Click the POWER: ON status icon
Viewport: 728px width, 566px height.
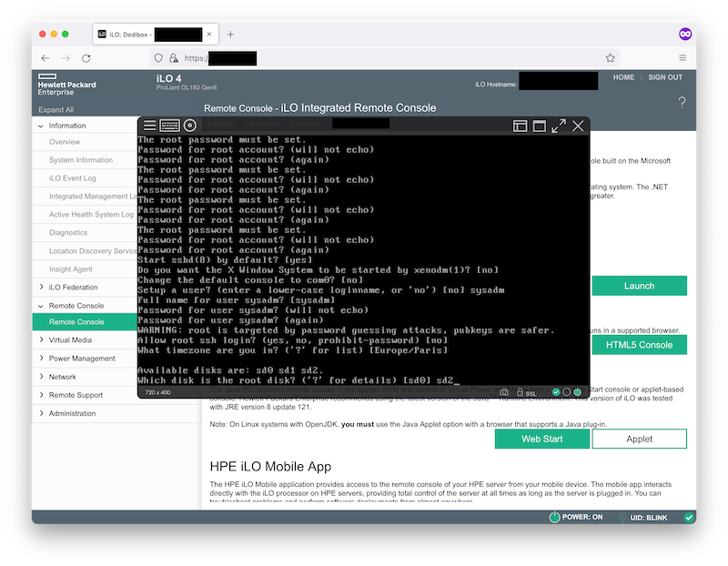(x=554, y=517)
